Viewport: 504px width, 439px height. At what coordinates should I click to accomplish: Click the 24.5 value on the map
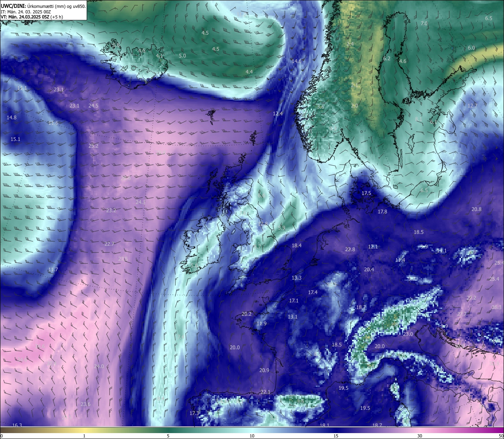click(x=93, y=106)
